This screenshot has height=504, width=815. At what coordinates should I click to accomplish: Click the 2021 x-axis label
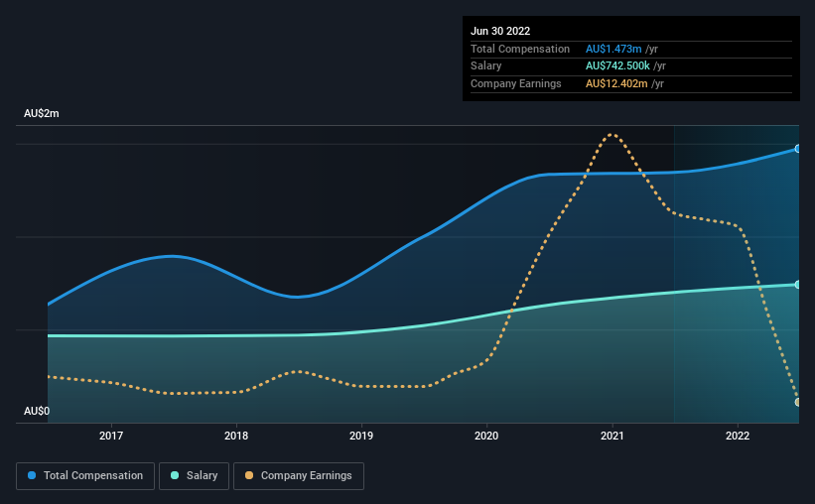612,436
